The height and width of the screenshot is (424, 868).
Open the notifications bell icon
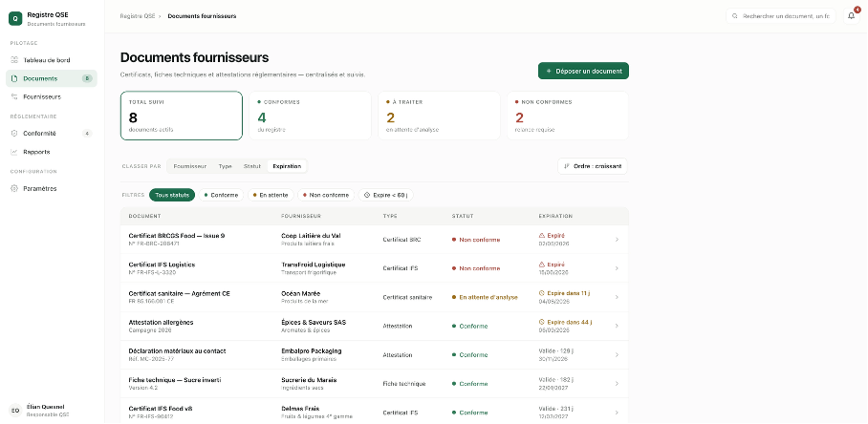[851, 16]
